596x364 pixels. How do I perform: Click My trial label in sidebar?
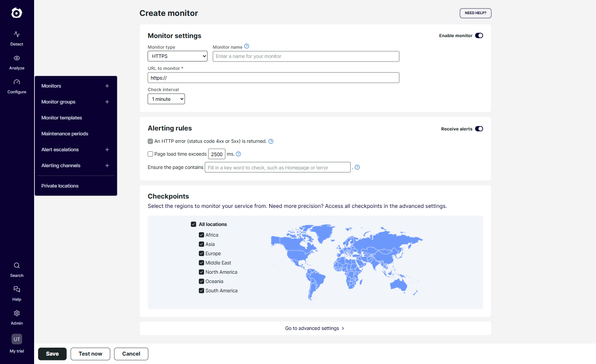[x=17, y=351]
